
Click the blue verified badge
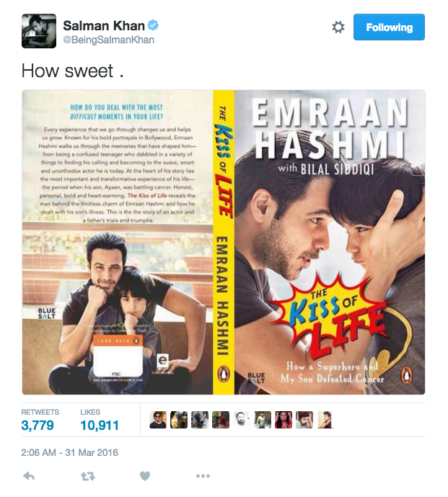point(153,25)
